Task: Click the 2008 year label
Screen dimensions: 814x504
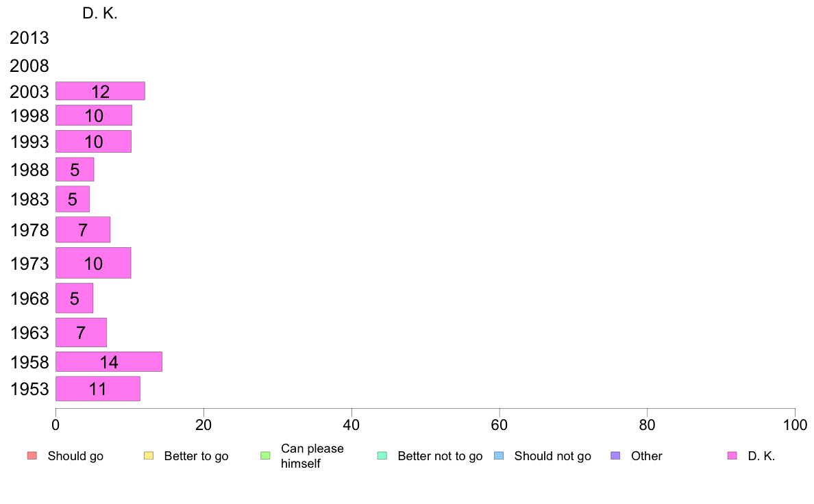Action: tap(29, 66)
